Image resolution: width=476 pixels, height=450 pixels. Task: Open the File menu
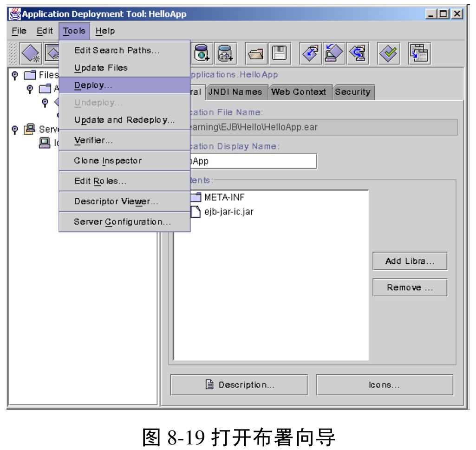point(19,31)
